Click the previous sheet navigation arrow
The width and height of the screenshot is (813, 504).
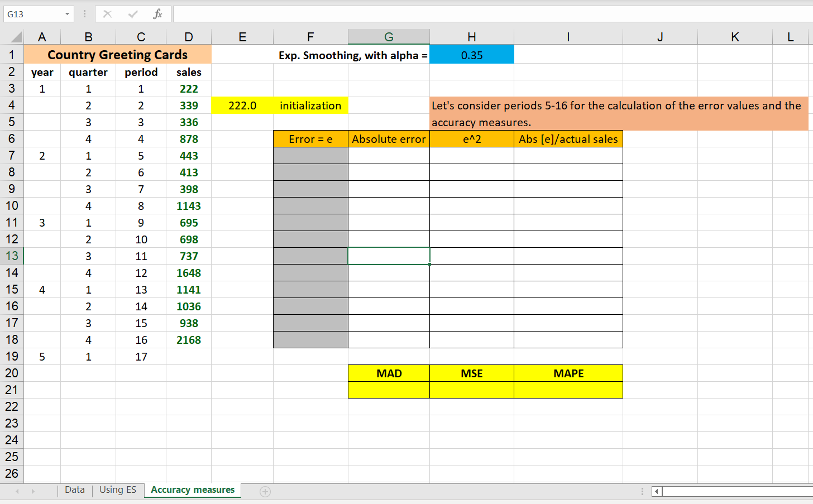(x=17, y=491)
